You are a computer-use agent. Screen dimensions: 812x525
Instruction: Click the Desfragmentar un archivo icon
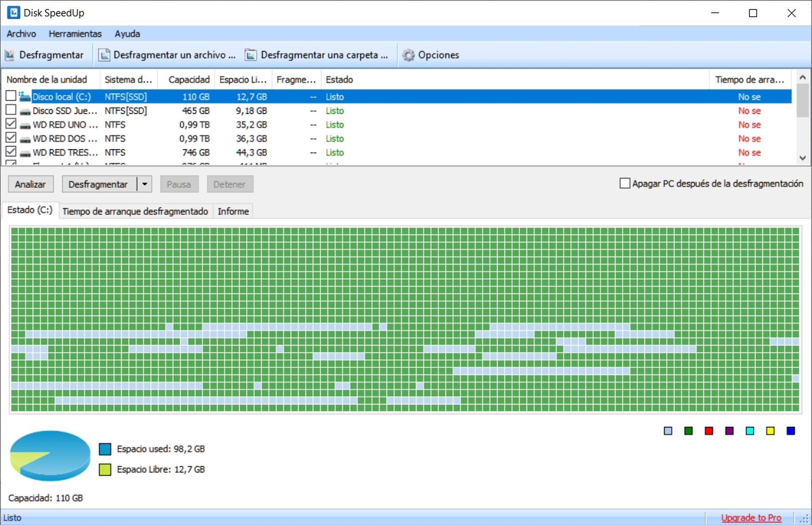pos(104,55)
